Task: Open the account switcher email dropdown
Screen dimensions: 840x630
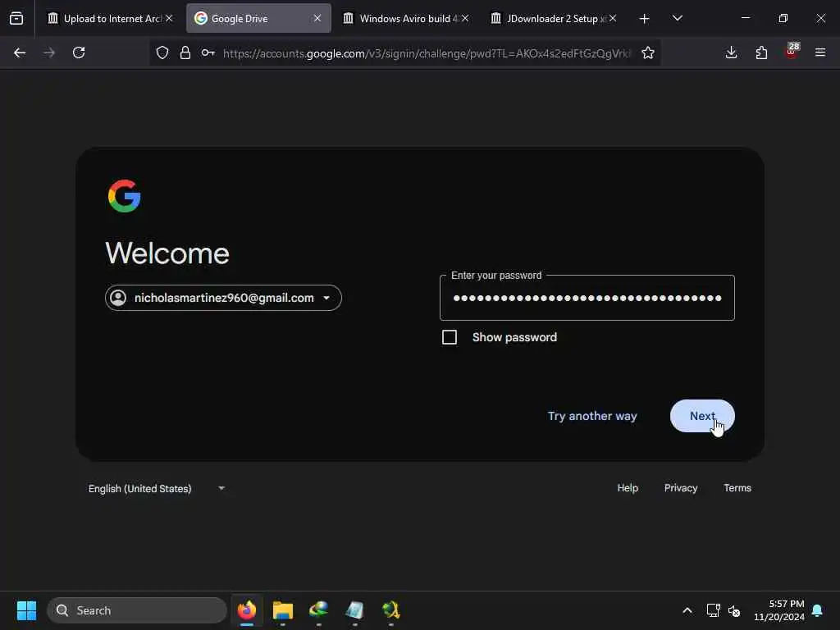Action: click(x=223, y=298)
